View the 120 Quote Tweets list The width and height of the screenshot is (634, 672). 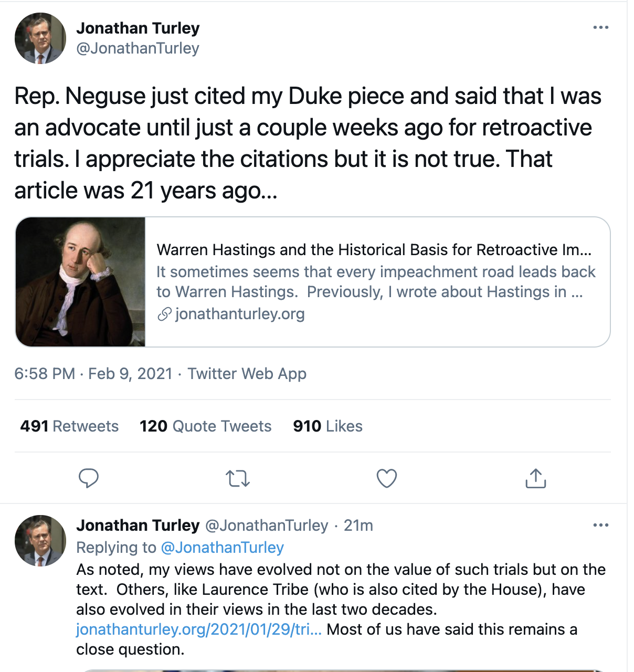pos(205,426)
